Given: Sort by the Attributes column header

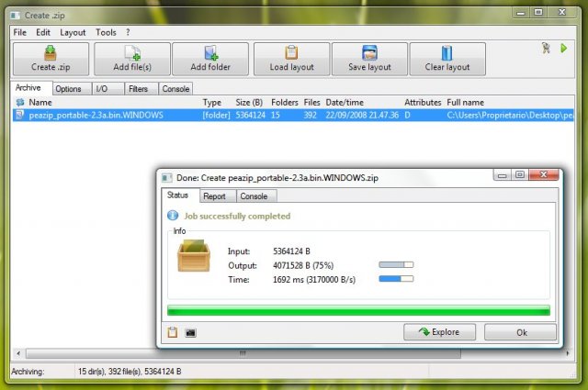Looking at the screenshot, I should click(x=423, y=102).
